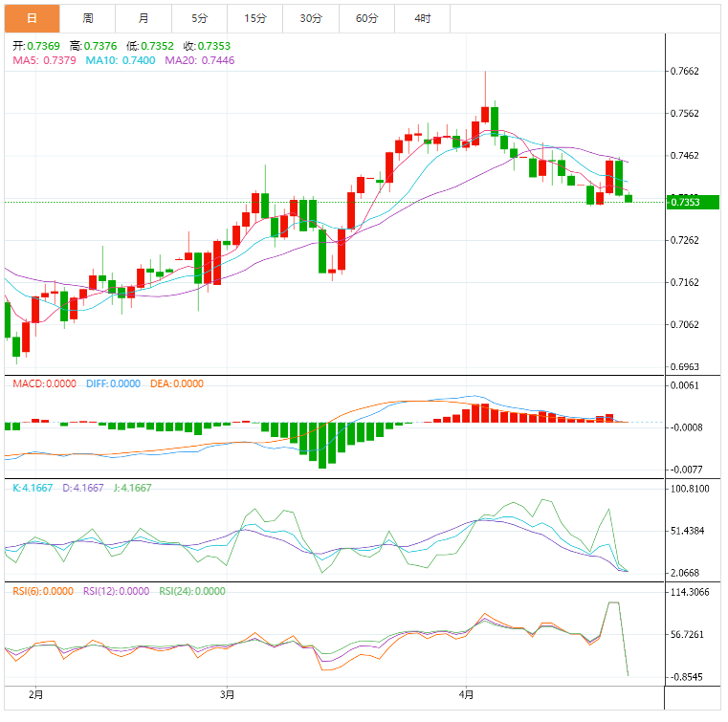Switch to the 5分 timeframe tab
728x722 pixels.
tap(199, 18)
